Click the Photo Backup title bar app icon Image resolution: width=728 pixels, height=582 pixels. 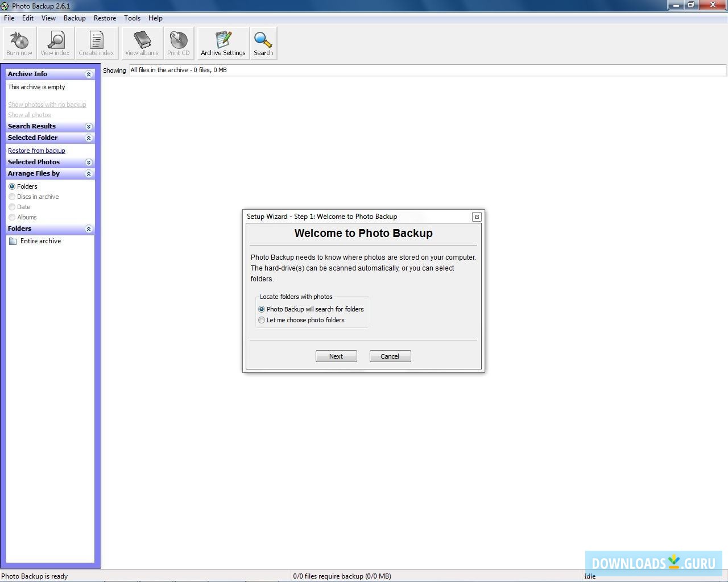pos(5,6)
